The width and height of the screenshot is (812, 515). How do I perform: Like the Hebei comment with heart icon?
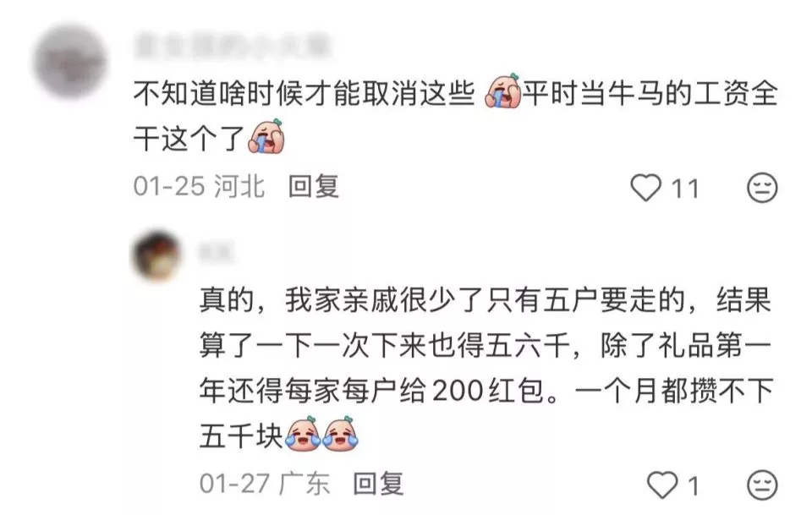pyautogui.click(x=645, y=188)
